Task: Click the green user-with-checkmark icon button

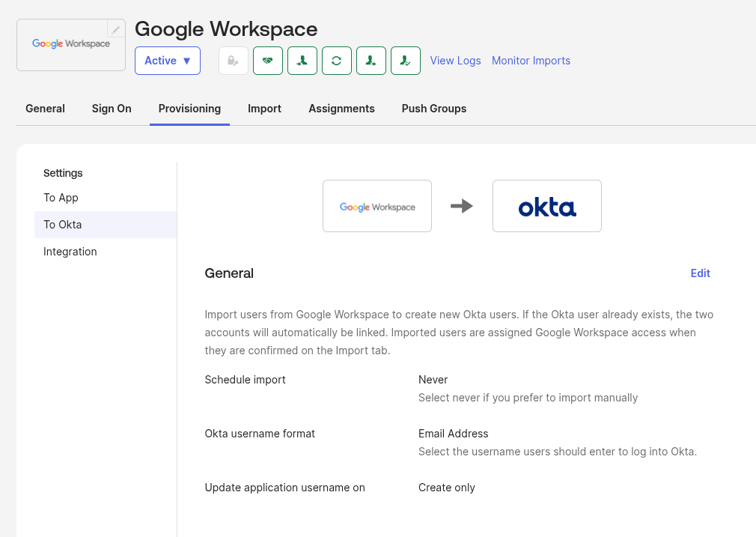Action: pyautogui.click(x=406, y=61)
